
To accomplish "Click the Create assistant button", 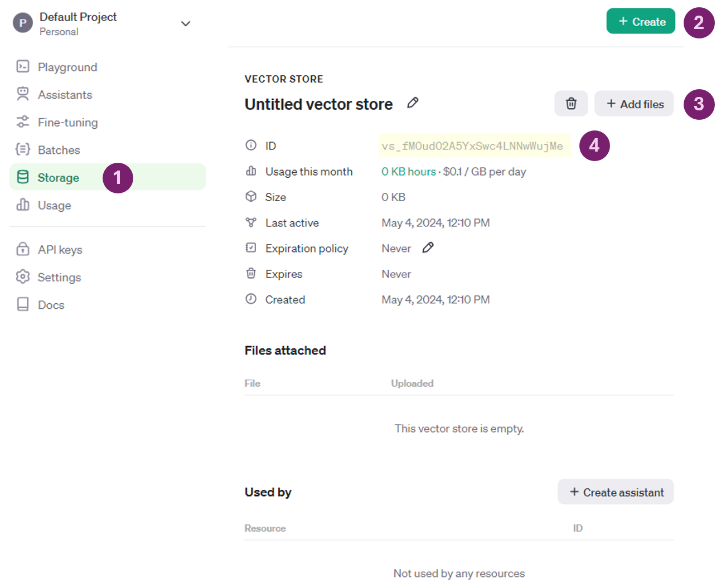I will click(x=616, y=492).
